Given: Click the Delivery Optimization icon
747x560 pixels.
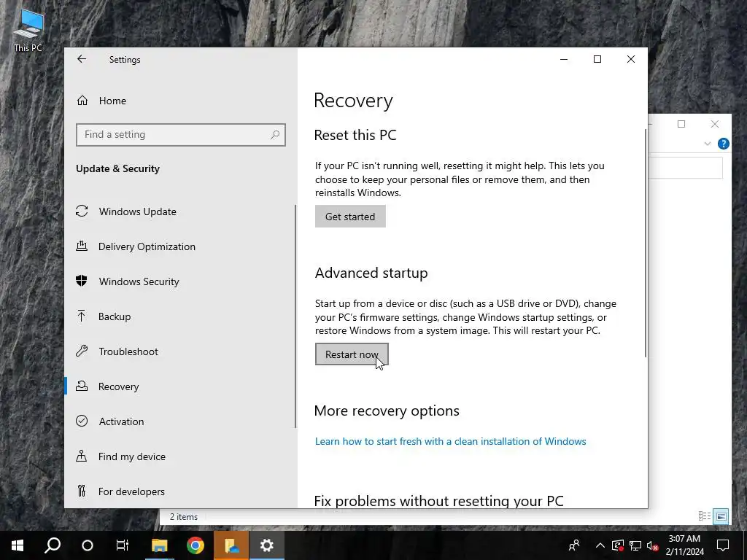Looking at the screenshot, I should pos(82,246).
